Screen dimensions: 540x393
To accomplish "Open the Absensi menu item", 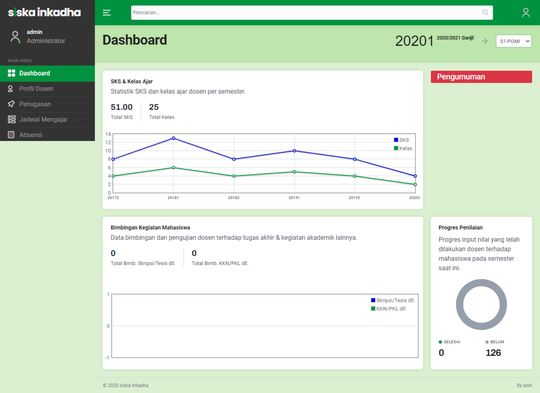I will [48, 135].
